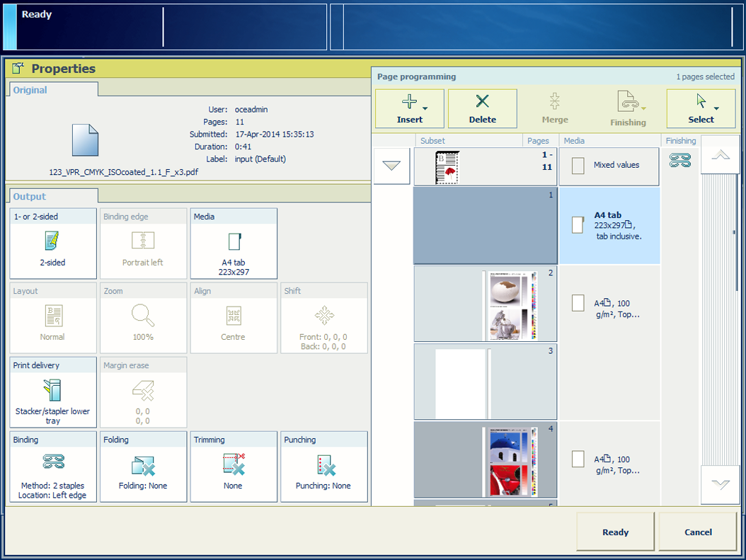
Task: Open the Insert dropdown menu
Action: tap(410, 108)
